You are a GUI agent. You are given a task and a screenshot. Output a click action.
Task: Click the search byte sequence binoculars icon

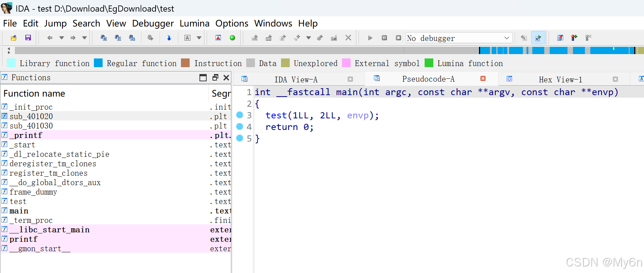click(132, 38)
